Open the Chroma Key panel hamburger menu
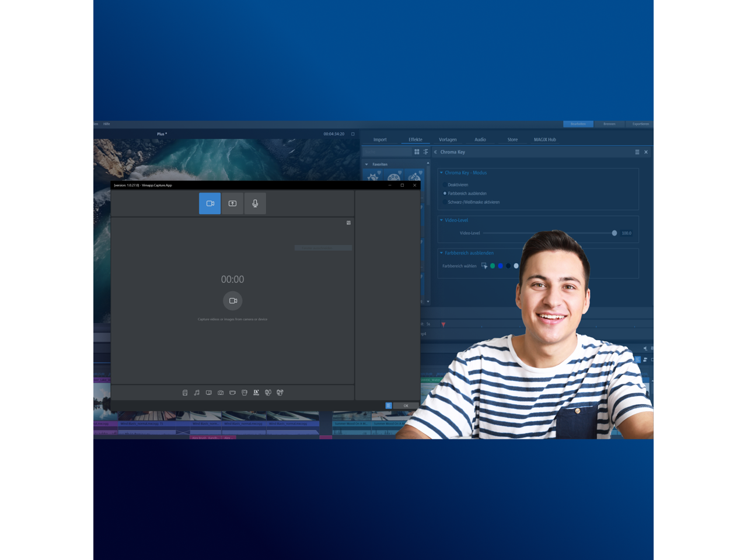The image size is (747, 560). (637, 152)
